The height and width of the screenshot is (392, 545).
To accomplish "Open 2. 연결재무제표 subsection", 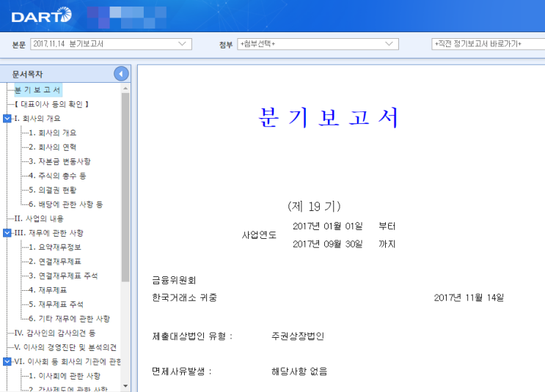I will pos(55,262).
